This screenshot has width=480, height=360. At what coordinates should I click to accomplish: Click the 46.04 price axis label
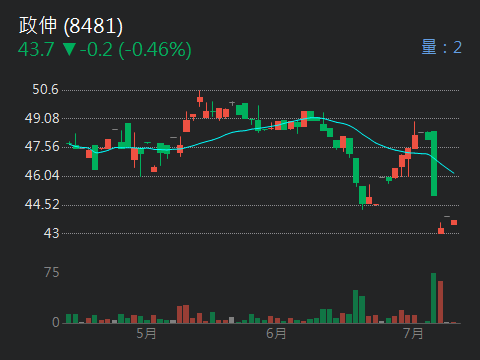pos(42,175)
